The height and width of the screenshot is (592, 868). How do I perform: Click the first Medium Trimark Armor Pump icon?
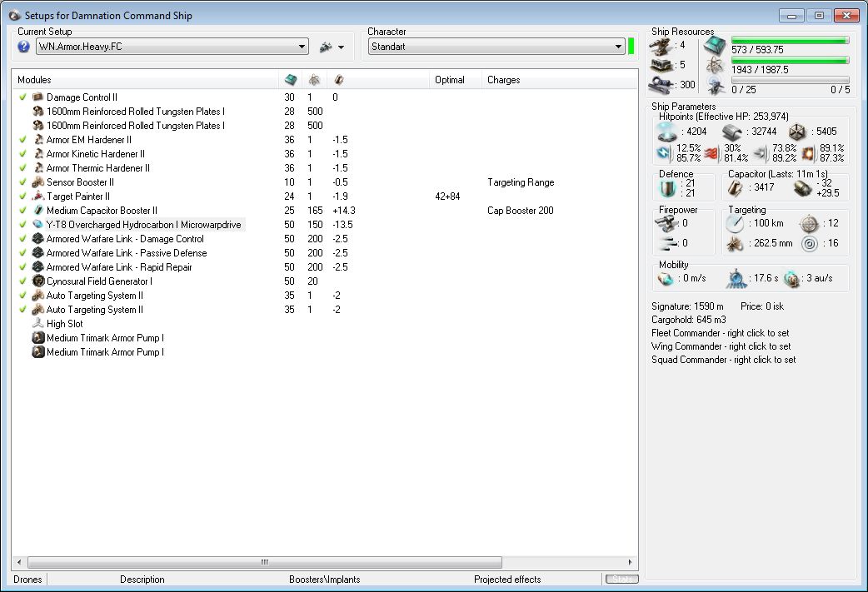coord(37,337)
